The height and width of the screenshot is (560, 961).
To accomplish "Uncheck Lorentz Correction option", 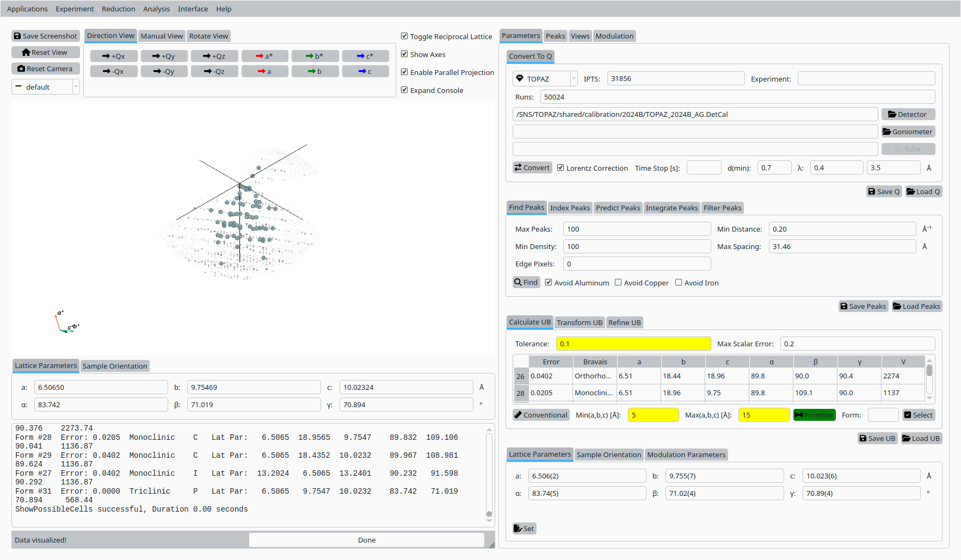I will click(560, 168).
